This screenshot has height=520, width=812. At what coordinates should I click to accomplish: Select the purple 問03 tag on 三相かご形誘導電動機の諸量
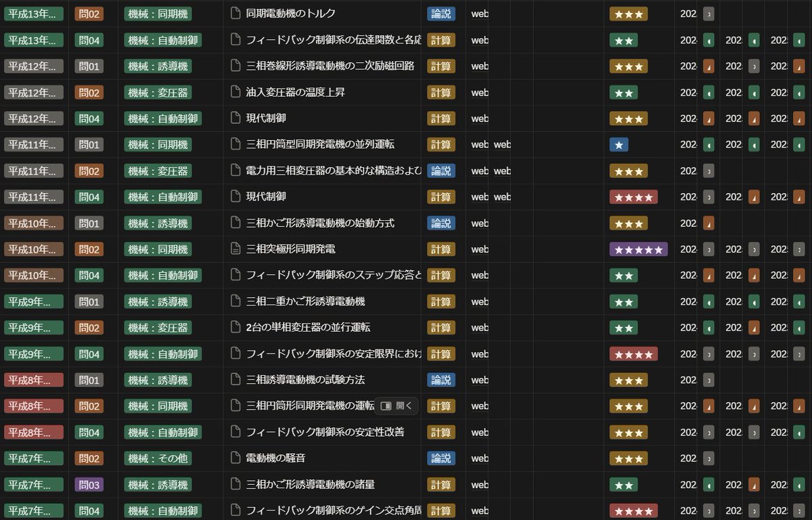point(88,485)
